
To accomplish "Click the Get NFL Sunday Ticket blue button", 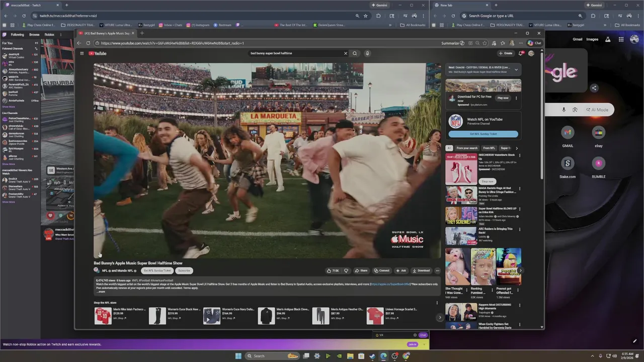I will tap(483, 134).
